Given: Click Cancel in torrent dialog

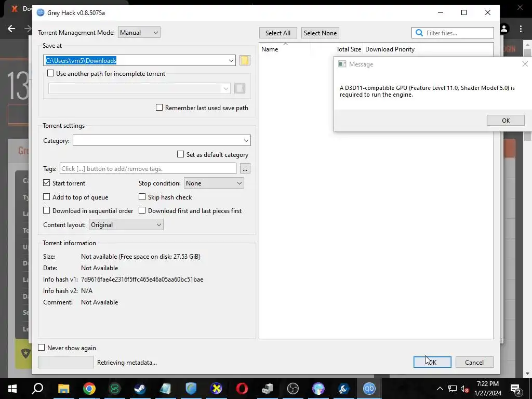Looking at the screenshot, I should (x=474, y=362).
